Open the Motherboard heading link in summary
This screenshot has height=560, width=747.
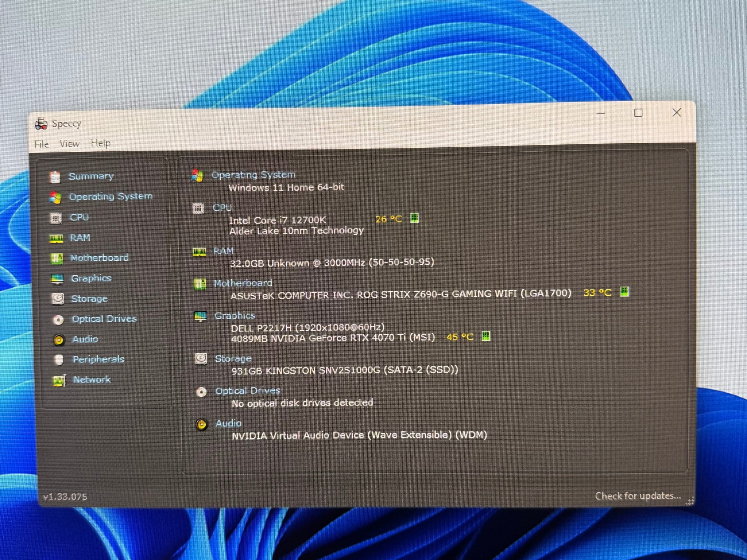(243, 283)
